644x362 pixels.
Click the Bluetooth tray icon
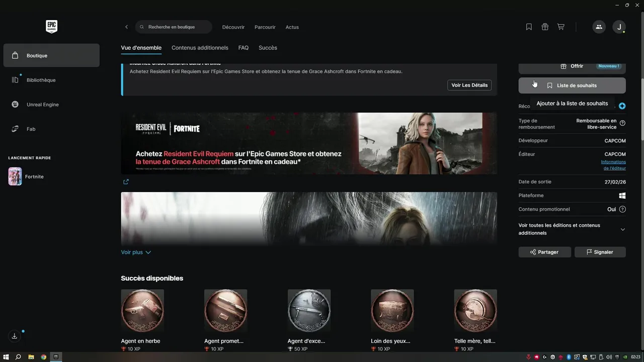(569, 357)
